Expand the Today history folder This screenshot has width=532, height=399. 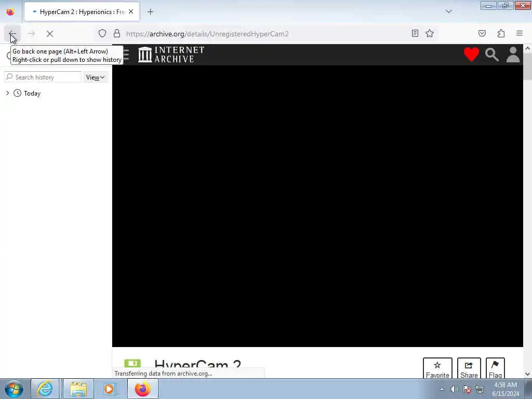coord(7,93)
